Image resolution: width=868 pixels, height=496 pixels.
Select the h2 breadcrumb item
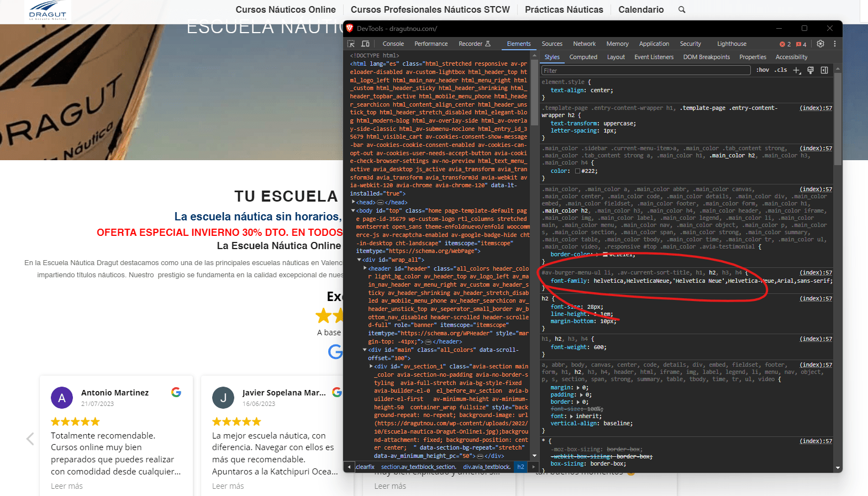click(x=520, y=467)
